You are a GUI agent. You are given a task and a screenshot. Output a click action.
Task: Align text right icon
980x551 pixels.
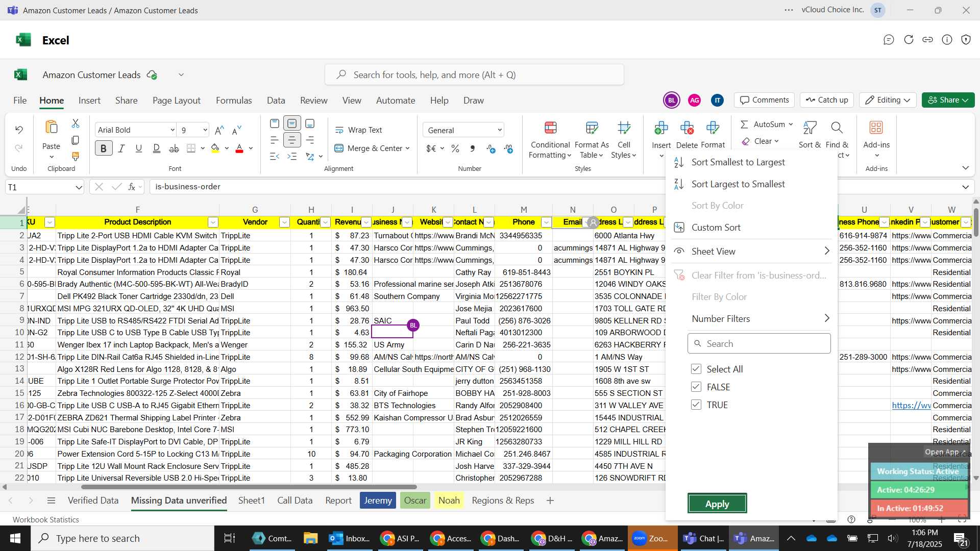310,140
